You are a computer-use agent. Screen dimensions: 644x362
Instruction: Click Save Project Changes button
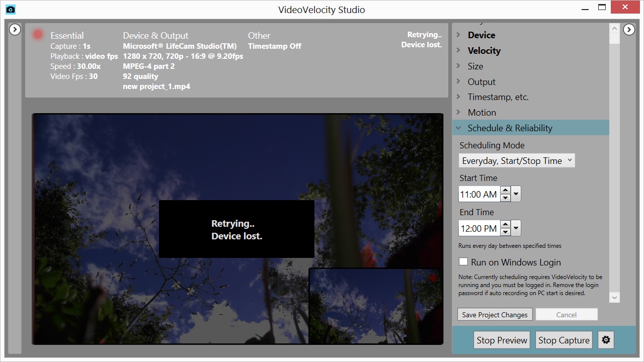[x=495, y=315]
